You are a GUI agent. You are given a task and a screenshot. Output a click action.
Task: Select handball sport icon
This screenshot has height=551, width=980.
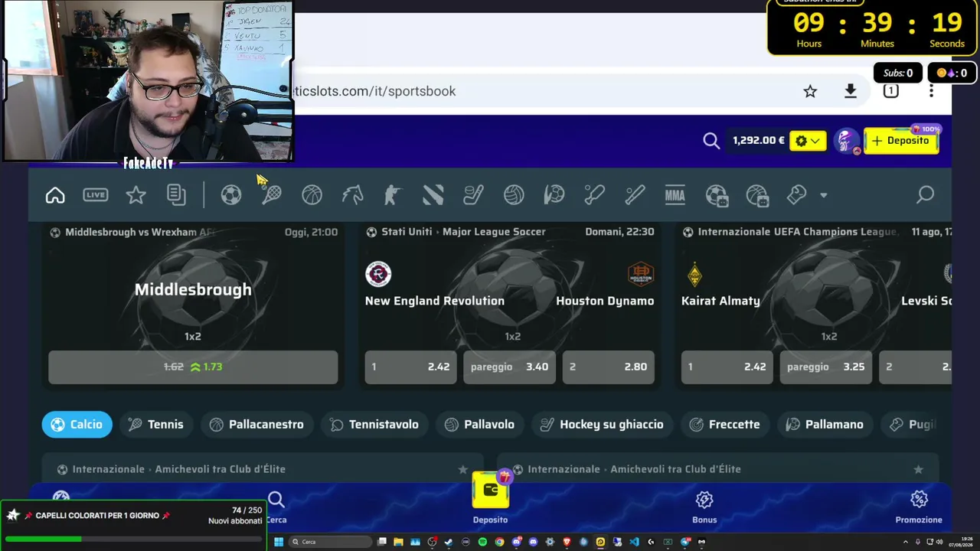[x=554, y=195]
